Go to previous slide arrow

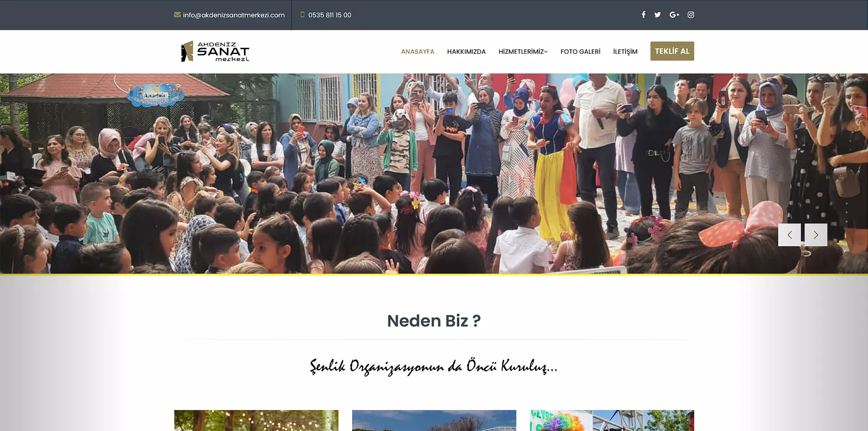[790, 235]
